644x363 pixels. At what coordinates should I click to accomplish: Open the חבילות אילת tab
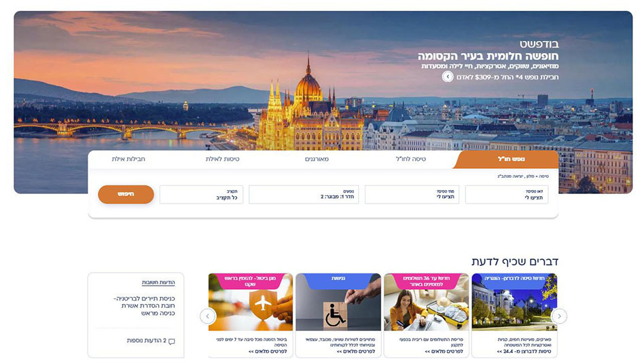click(x=128, y=159)
